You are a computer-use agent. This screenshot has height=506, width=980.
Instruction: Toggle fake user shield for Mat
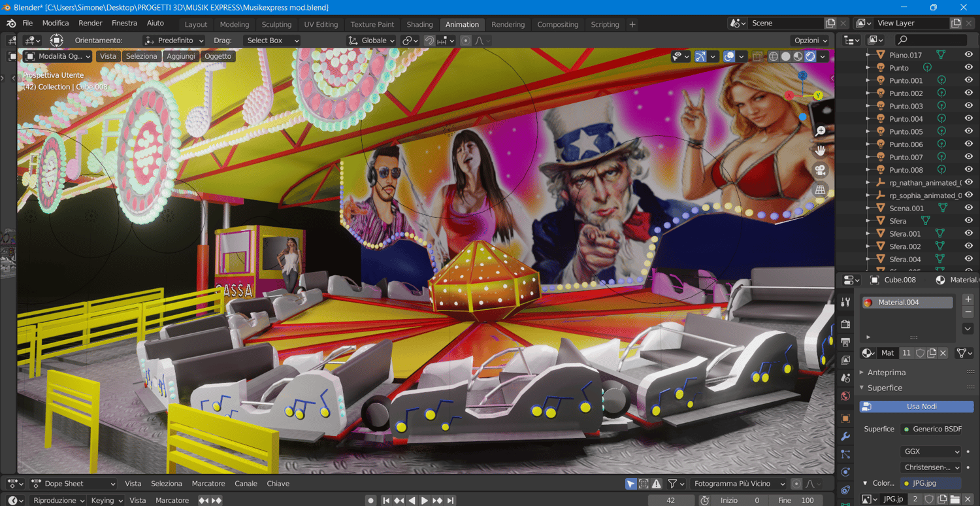[921, 353]
